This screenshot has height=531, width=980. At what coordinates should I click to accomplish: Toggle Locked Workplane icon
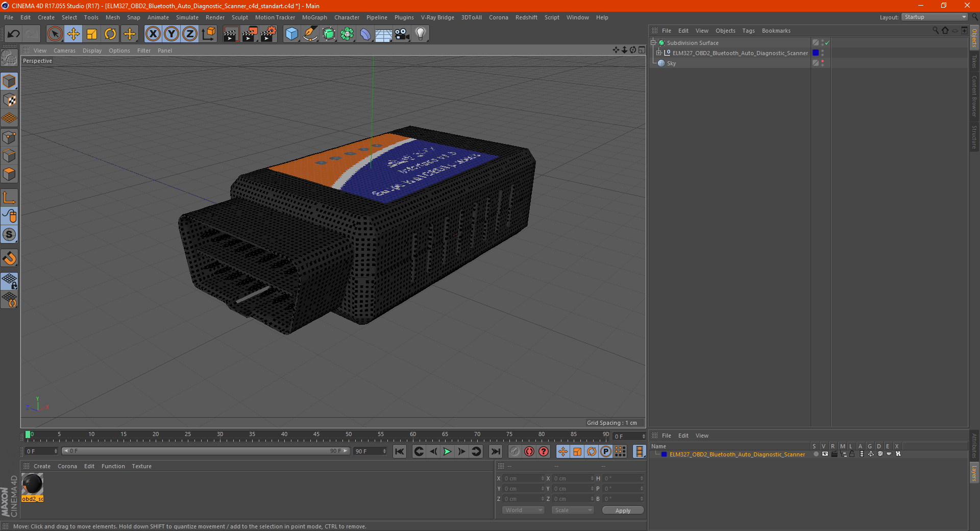point(9,281)
